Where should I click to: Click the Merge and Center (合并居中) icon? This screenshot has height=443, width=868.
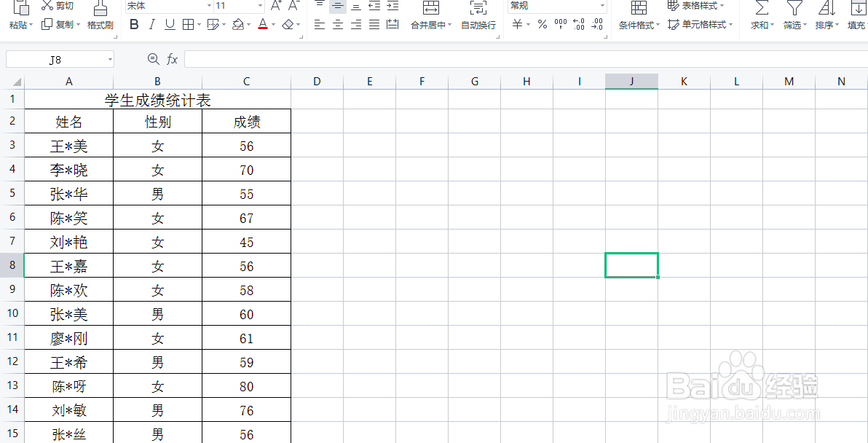click(430, 8)
